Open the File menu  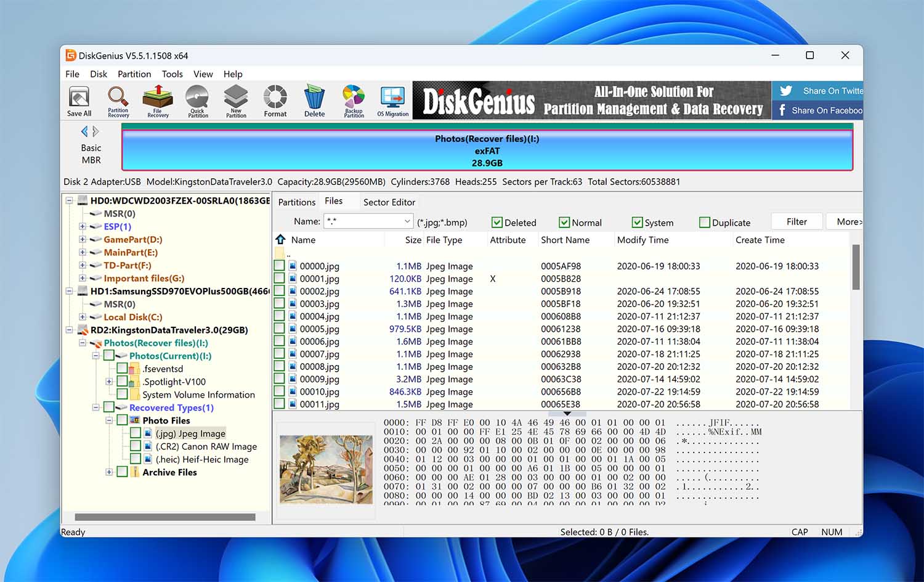(72, 74)
